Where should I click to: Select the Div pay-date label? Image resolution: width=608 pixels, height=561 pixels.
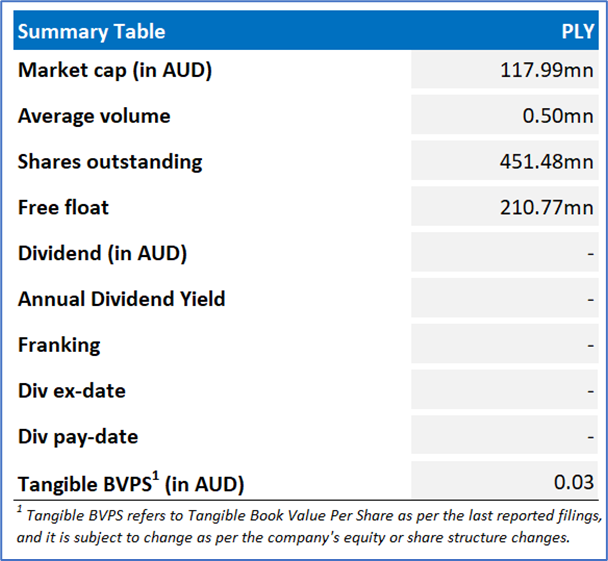coord(78,436)
